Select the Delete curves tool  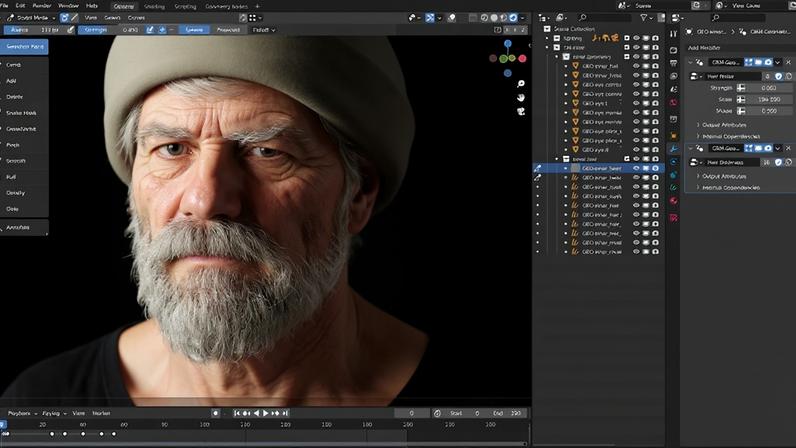point(24,97)
